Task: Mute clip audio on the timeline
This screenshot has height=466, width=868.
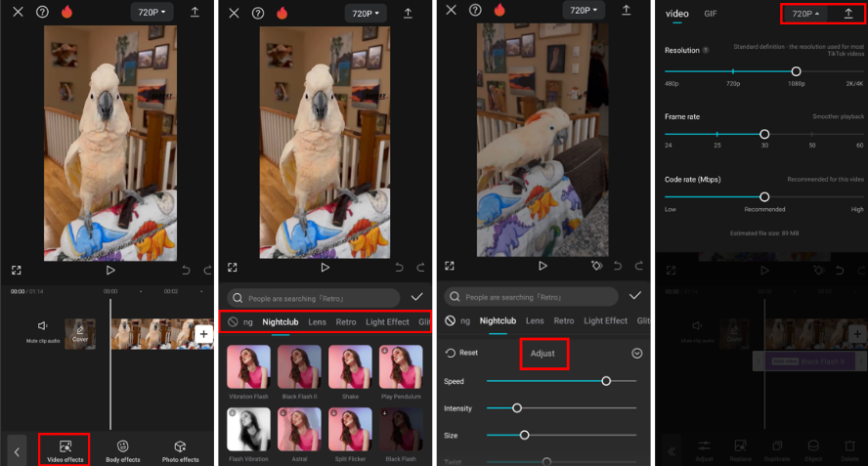Action: [43, 332]
